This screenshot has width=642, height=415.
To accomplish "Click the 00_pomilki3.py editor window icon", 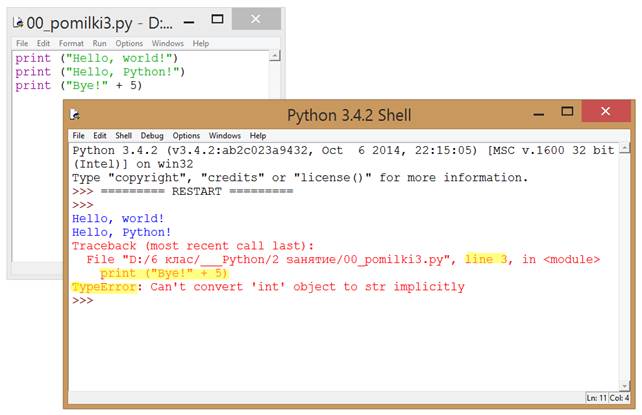I will pyautogui.click(x=18, y=23).
